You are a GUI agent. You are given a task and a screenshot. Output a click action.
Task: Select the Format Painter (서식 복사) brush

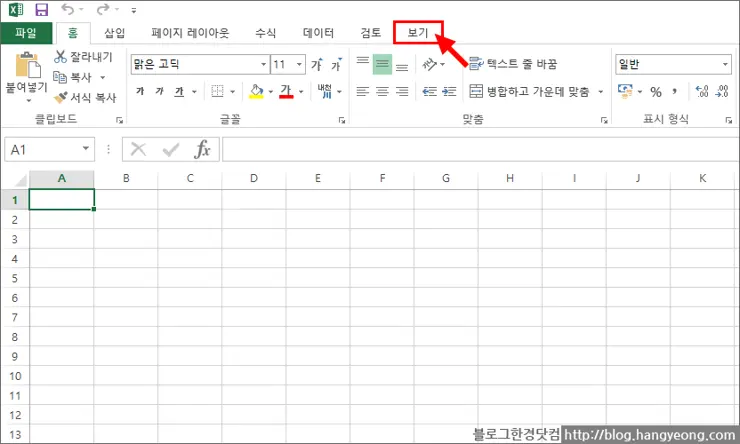(60, 98)
